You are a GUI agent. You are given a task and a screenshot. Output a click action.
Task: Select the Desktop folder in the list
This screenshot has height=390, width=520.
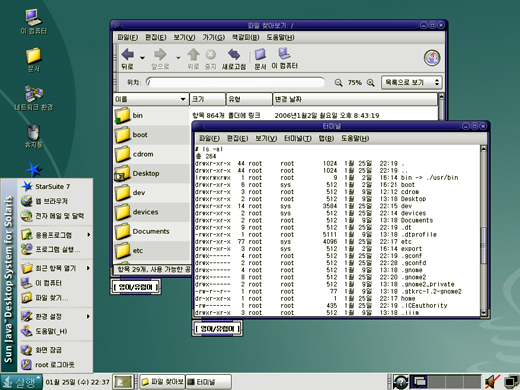(x=152, y=174)
